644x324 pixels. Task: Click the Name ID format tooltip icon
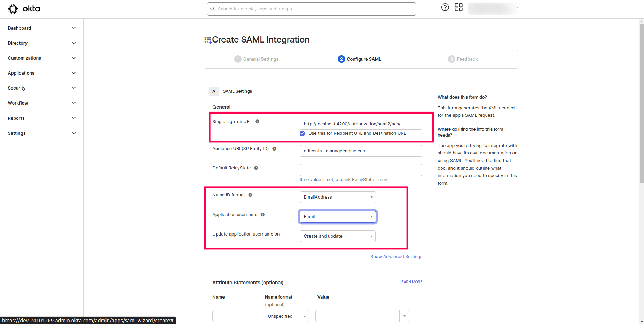[250, 195]
